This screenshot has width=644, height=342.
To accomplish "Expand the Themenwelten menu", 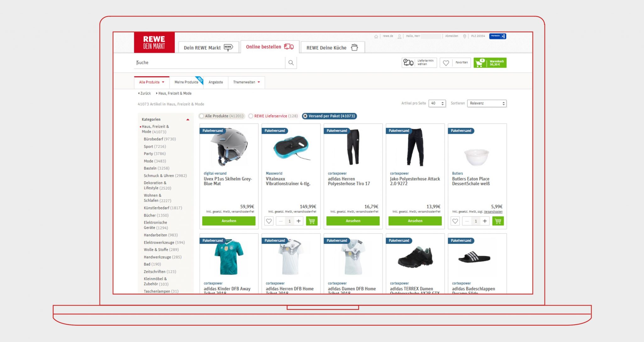I will click(247, 82).
